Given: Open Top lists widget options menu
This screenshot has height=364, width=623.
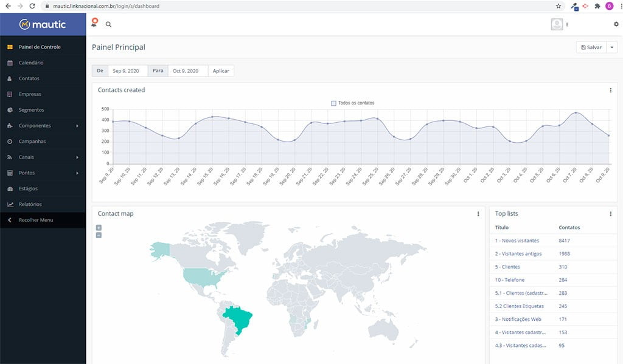Looking at the screenshot, I should tap(610, 214).
